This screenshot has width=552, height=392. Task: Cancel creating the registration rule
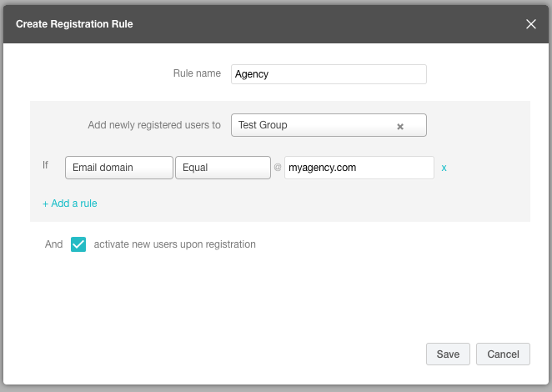click(x=503, y=354)
